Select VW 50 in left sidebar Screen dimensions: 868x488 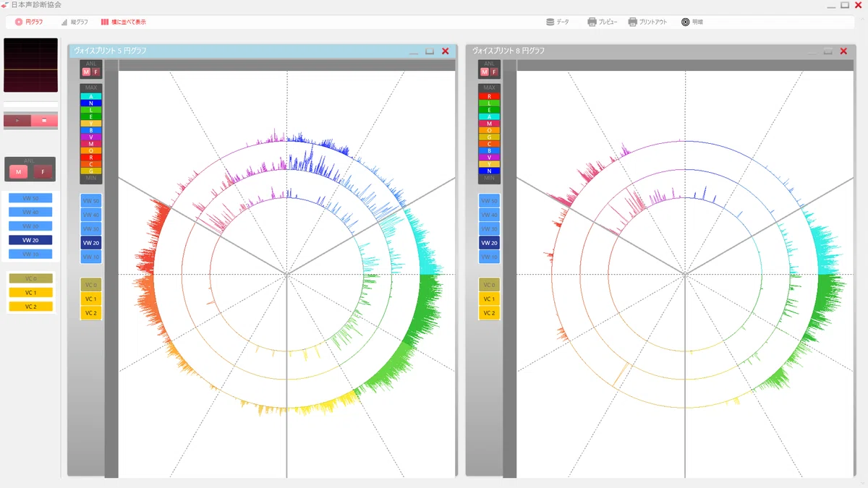pyautogui.click(x=30, y=198)
